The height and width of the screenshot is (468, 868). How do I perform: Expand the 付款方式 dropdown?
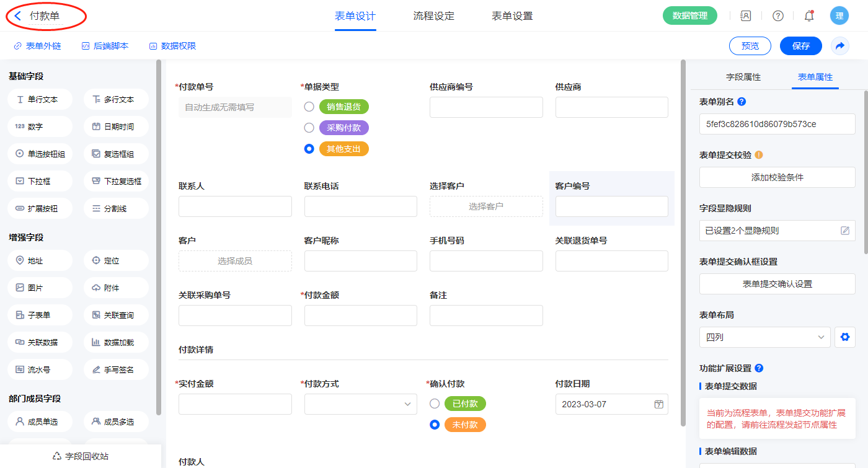[x=360, y=404]
